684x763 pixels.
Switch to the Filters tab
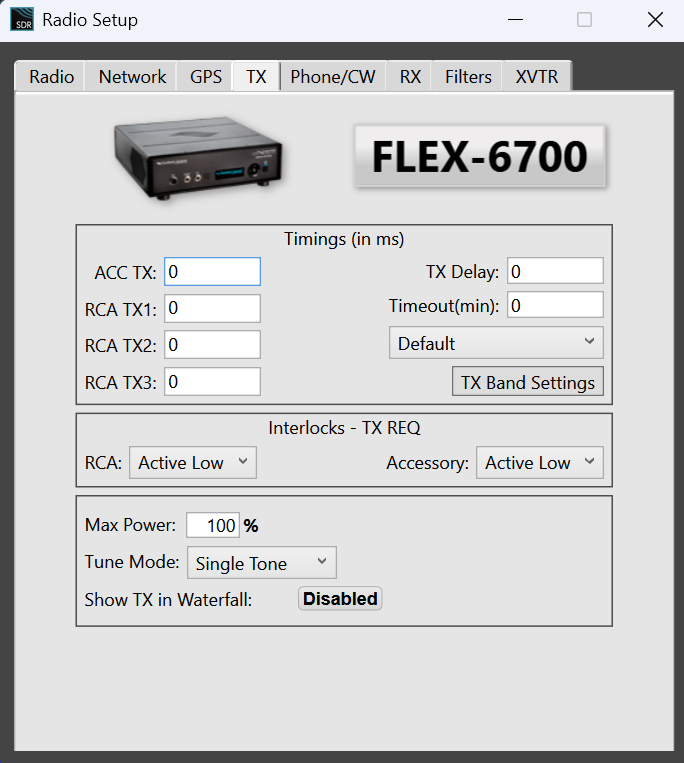[x=468, y=76]
